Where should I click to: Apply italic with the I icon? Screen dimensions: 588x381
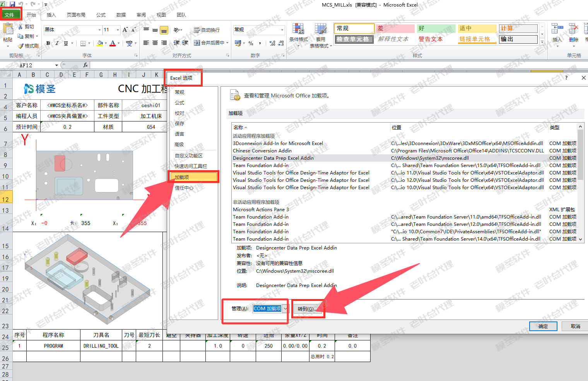(x=57, y=43)
